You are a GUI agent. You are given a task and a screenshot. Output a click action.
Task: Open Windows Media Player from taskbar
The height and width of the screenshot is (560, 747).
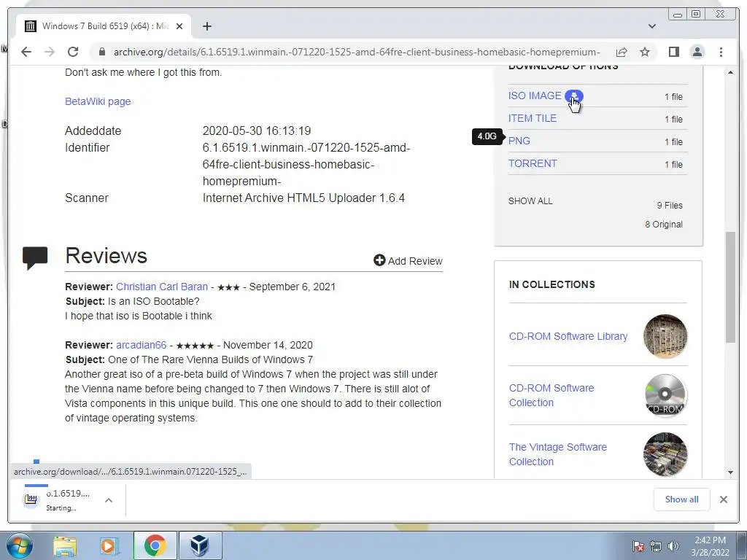pyautogui.click(x=109, y=545)
